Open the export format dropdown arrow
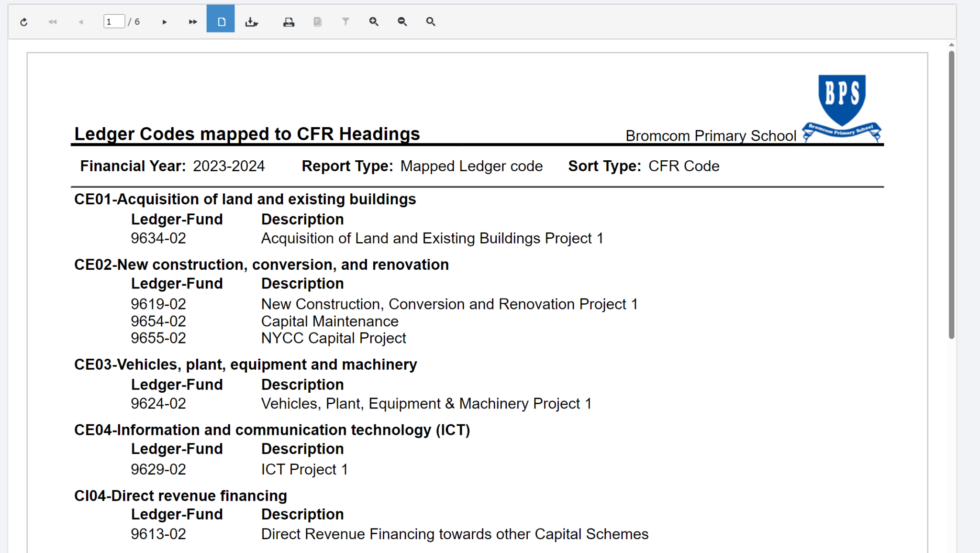Image resolution: width=980 pixels, height=553 pixels. point(256,25)
